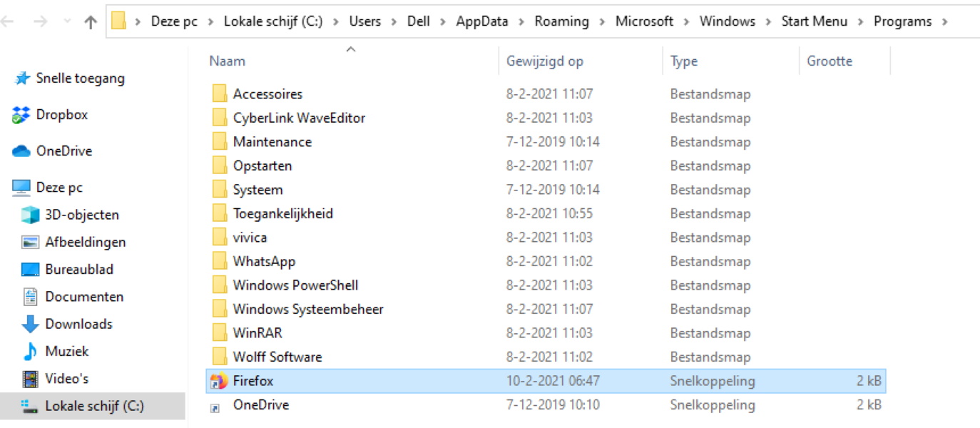Sort by the Naam column header
The image size is (980, 428).
point(228,61)
